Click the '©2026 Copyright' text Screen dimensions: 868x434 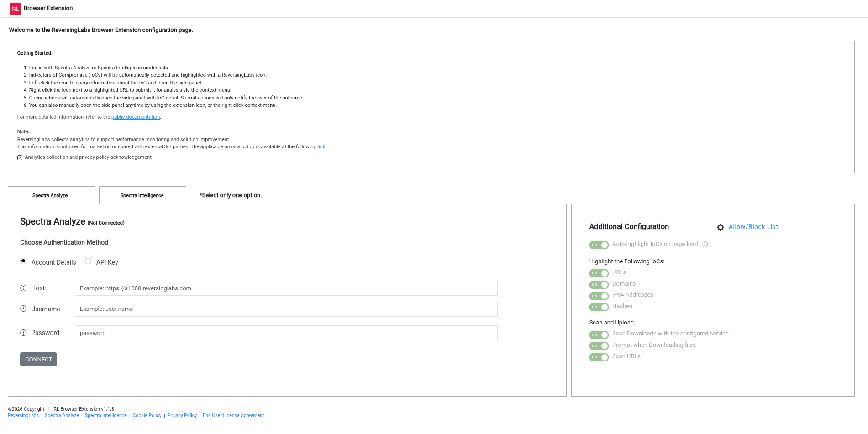pos(26,409)
